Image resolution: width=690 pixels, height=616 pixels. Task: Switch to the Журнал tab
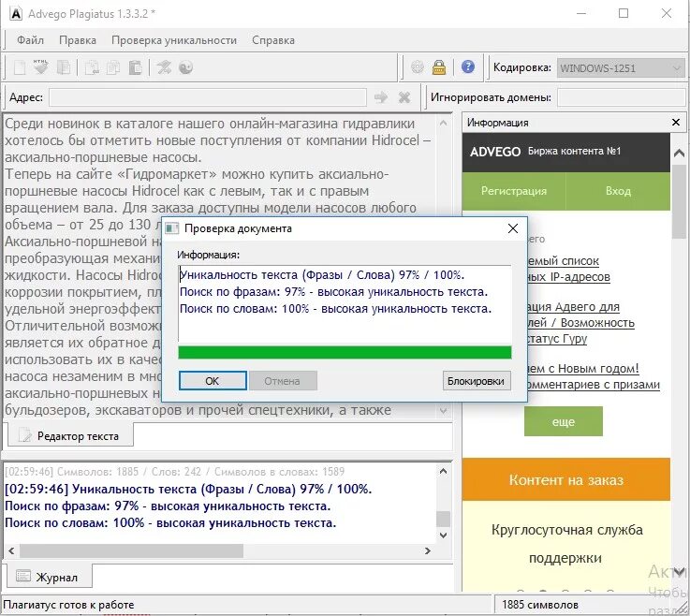tap(50, 577)
